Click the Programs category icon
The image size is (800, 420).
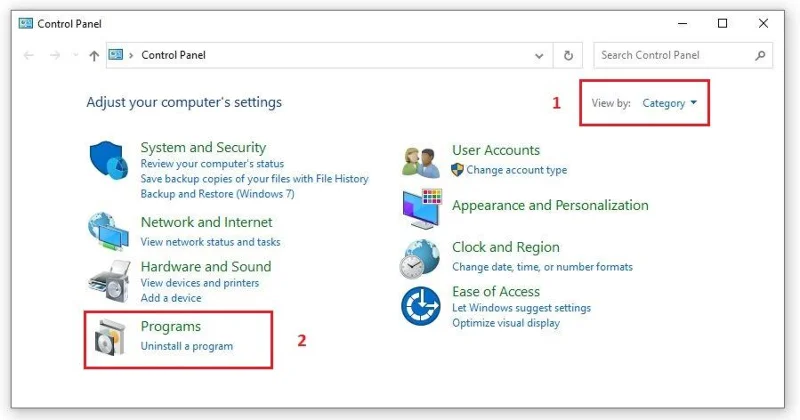[108, 337]
